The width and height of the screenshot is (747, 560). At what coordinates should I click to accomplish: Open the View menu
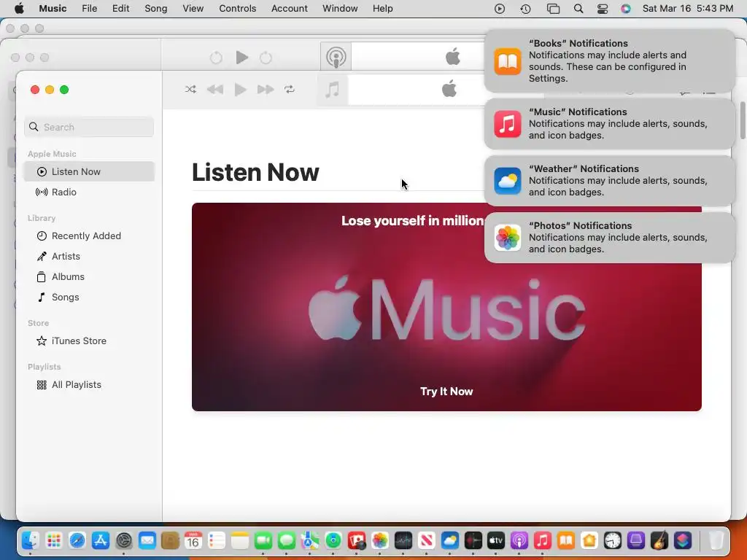click(193, 9)
